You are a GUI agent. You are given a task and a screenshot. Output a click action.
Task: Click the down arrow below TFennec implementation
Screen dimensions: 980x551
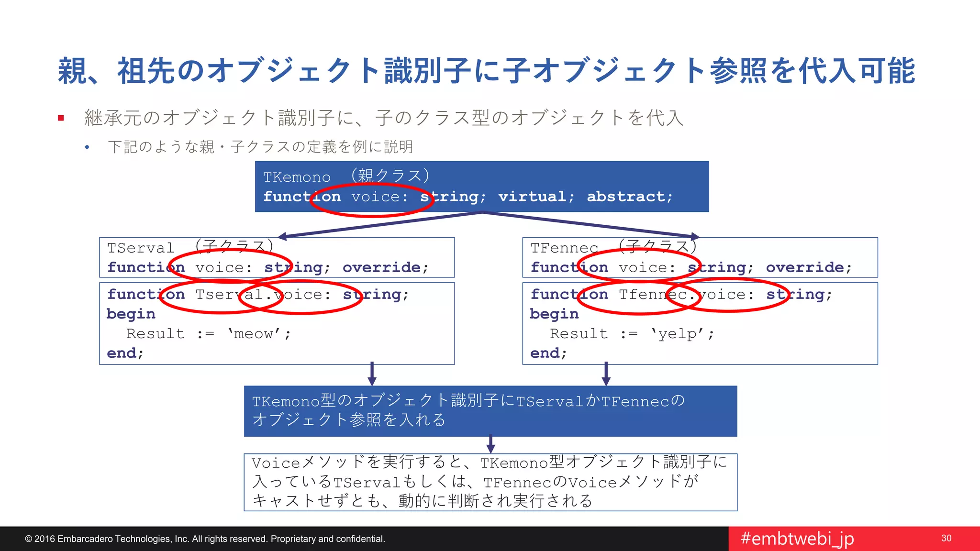tap(606, 374)
